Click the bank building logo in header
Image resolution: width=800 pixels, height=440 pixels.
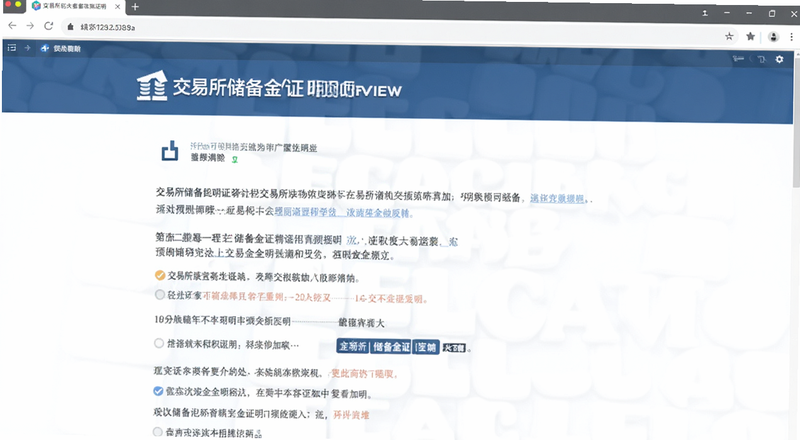click(152, 85)
